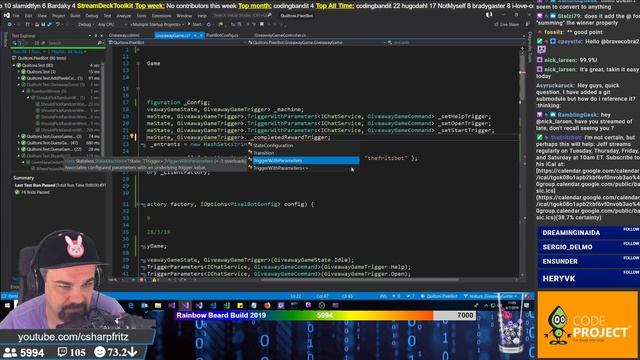Open File Explorer from the taskbar

(x=158, y=305)
